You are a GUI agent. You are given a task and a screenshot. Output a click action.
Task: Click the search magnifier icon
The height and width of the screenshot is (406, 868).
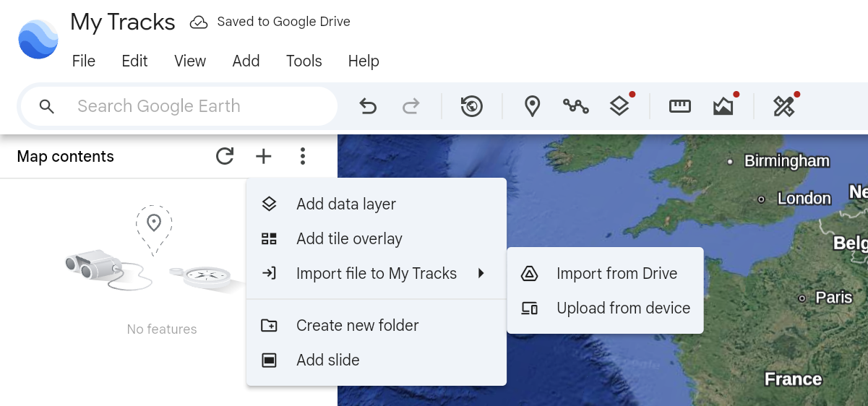click(x=47, y=106)
